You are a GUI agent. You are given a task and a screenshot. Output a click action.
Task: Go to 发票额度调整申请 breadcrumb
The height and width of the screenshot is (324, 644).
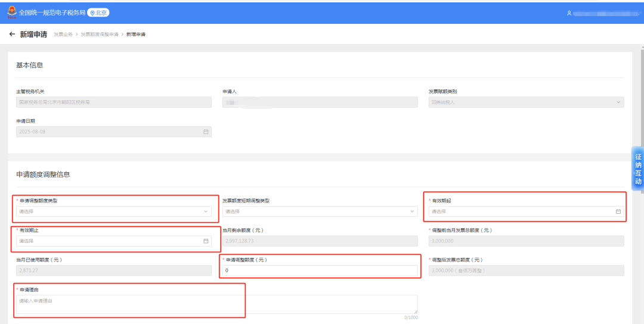pos(99,35)
